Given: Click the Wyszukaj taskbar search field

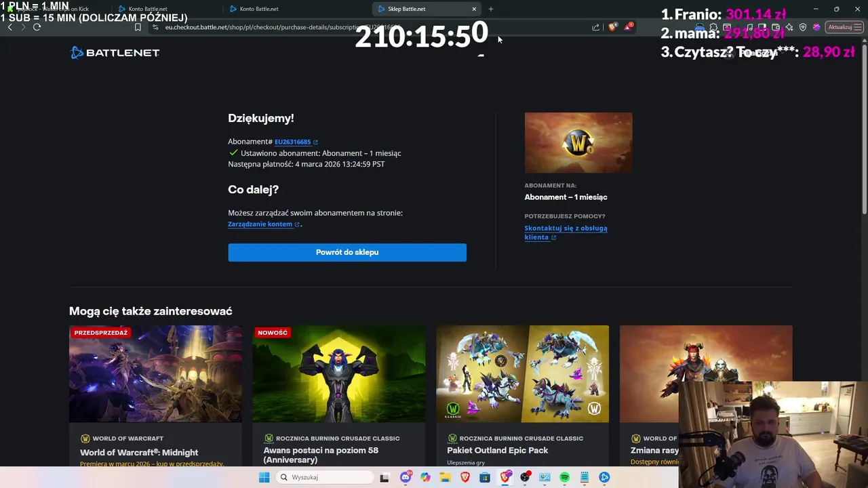Looking at the screenshot, I should (325, 477).
